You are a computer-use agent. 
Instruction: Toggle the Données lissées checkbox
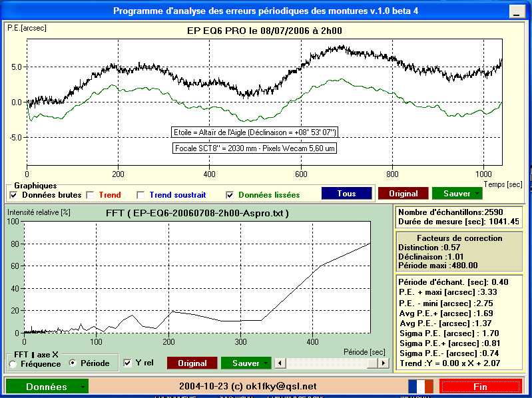click(x=230, y=195)
